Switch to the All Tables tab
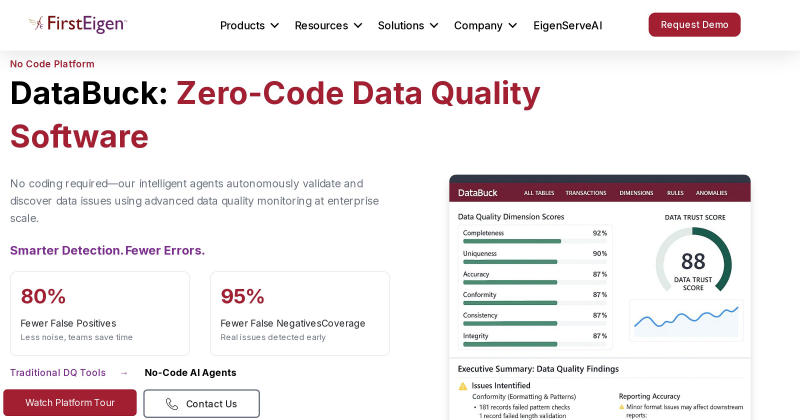800x420 pixels. pos(539,193)
